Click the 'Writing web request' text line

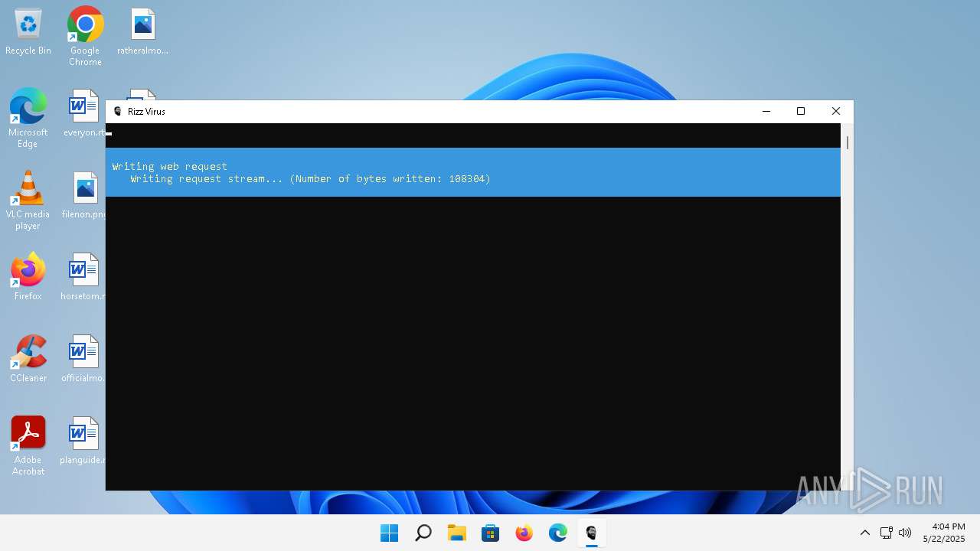pyautogui.click(x=170, y=166)
